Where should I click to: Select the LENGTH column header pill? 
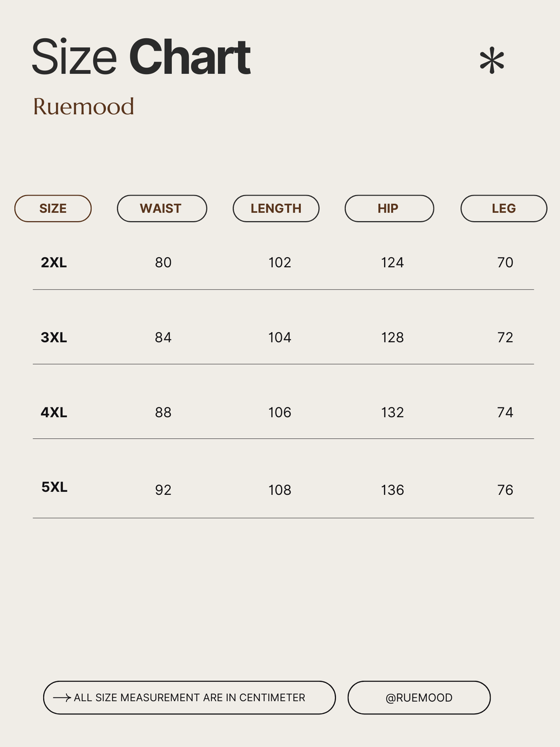(276, 208)
